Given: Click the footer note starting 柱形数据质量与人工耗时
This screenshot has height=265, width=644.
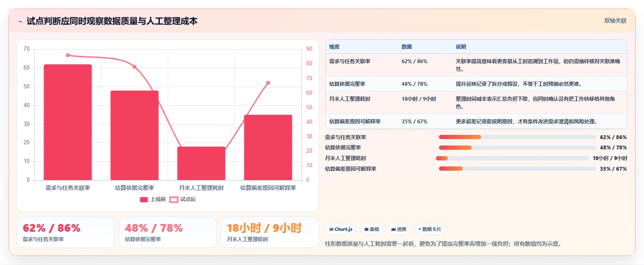Looking at the screenshot, I should pos(443,244).
